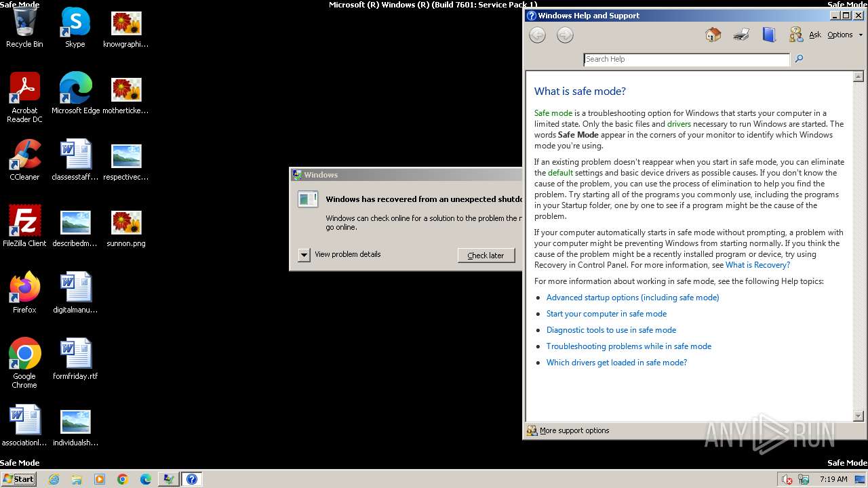
Task: Click the 'What is safe mode?' heading
Action: (x=580, y=91)
